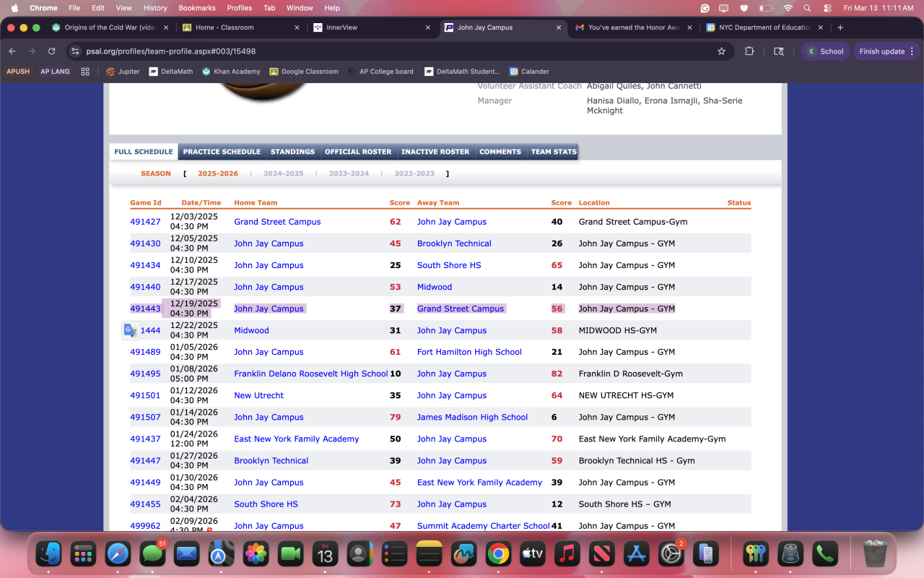Switch to Origins of the Cold War tab
Viewport: 924px width, 578px height.
point(110,27)
